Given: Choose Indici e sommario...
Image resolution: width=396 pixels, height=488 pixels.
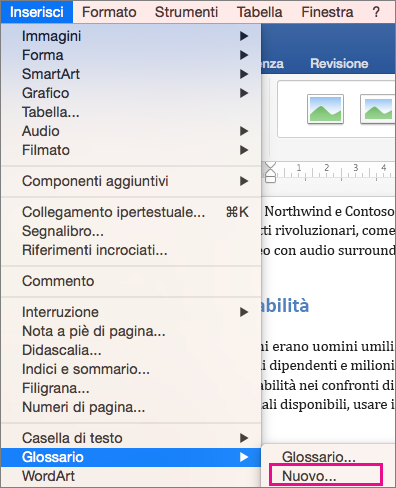Looking at the screenshot, I should [131, 369].
